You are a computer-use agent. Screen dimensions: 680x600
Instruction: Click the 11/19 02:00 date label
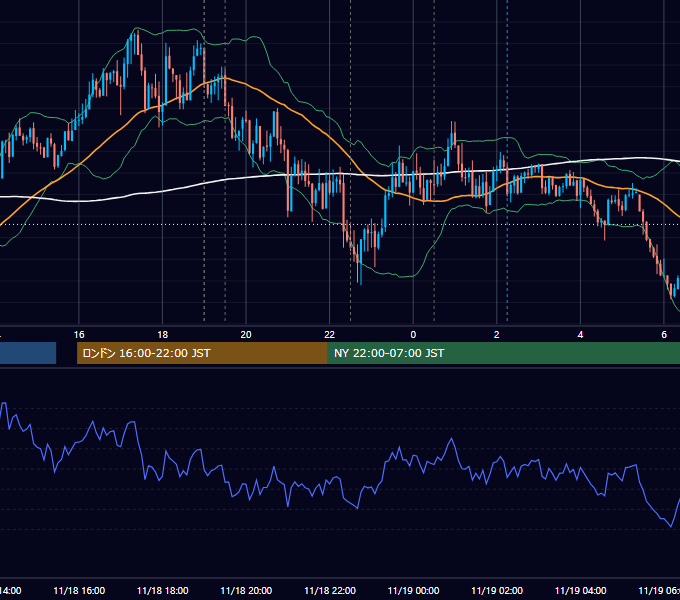coord(497,591)
